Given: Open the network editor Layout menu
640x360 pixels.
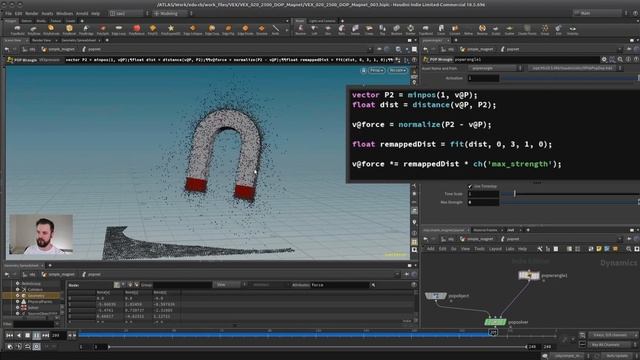Looking at the screenshot, I should coord(495,249).
